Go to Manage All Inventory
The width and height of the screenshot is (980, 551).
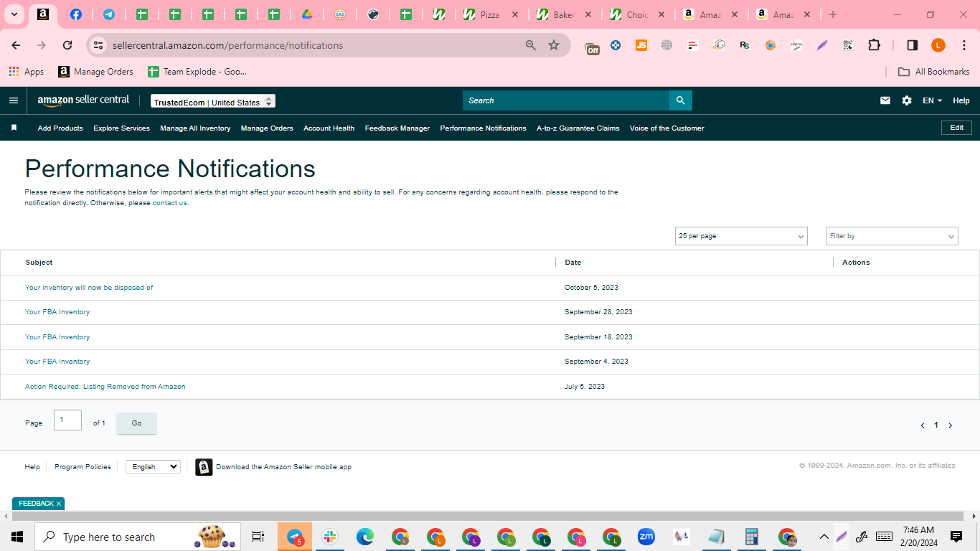pos(195,128)
